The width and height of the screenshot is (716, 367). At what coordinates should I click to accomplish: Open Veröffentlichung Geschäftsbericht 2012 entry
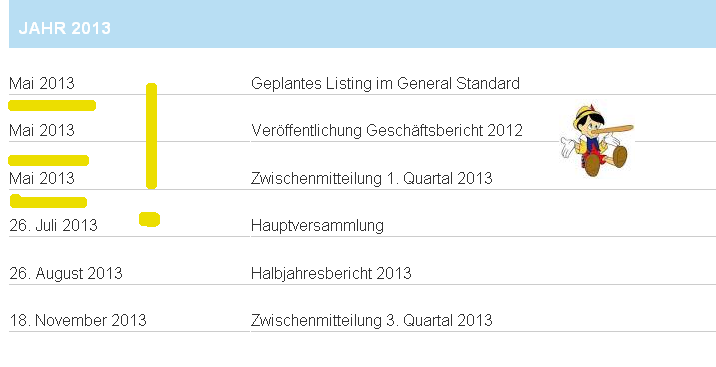coord(387,131)
